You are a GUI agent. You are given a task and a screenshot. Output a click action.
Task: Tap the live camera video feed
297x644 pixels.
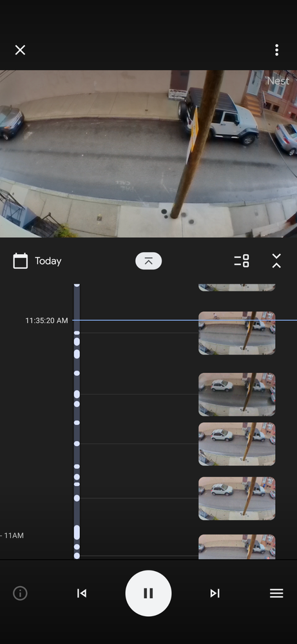coord(148,153)
